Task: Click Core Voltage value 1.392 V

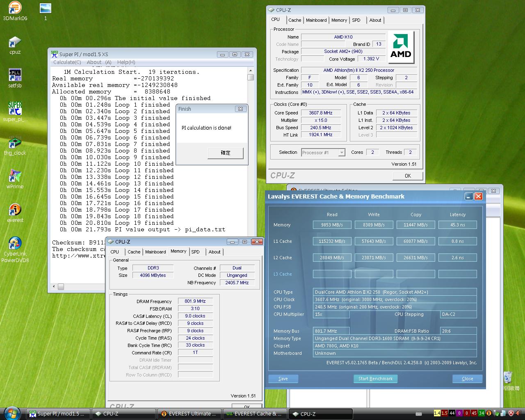Action: click(371, 59)
